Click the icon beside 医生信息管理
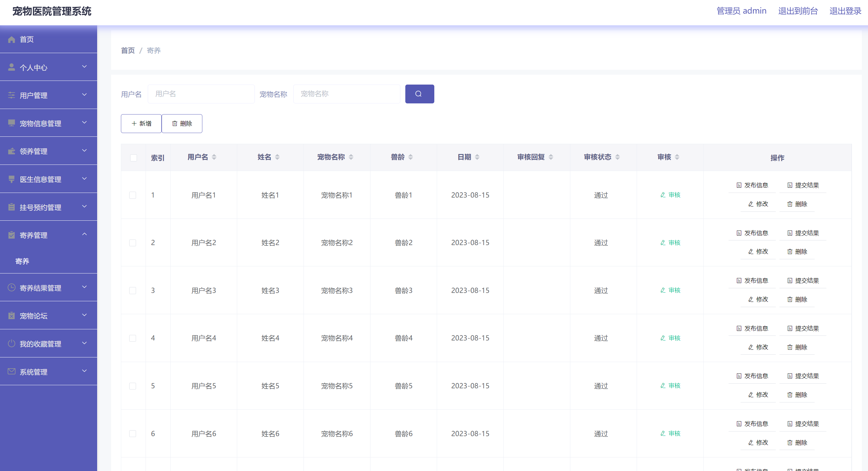Viewport: 868px width, 471px height. coord(11,179)
